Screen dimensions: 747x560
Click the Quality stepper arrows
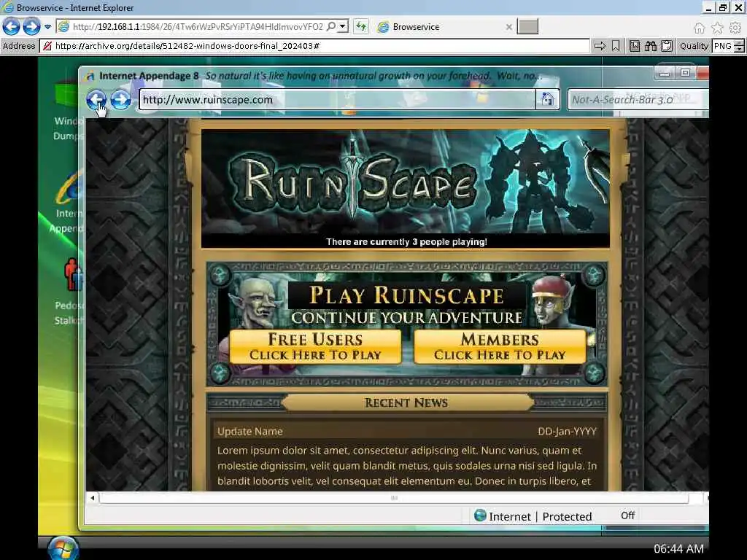pos(740,46)
